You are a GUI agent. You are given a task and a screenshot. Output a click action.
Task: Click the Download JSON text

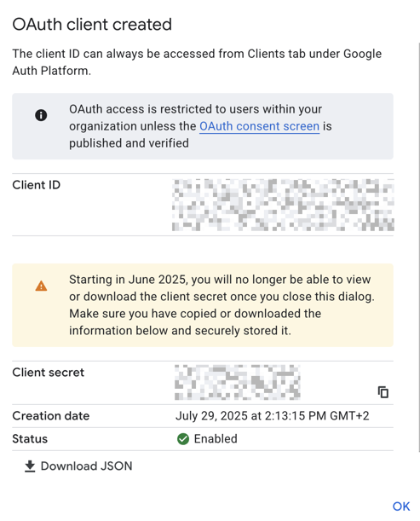(86, 466)
